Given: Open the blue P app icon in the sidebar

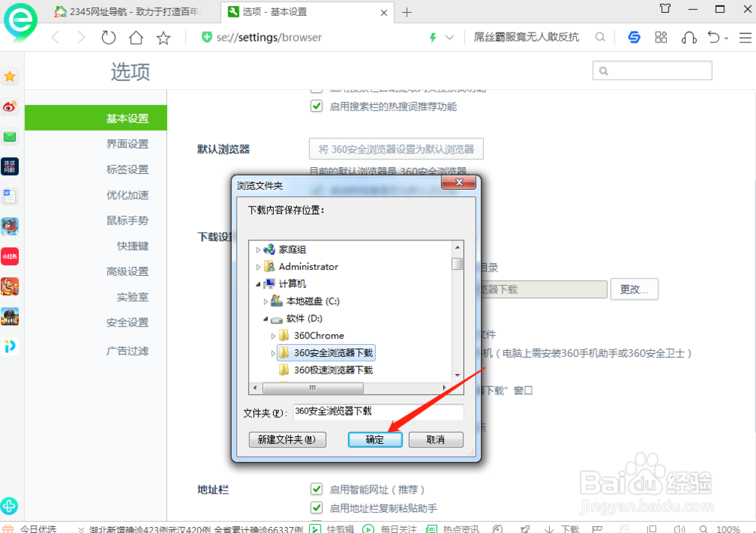Looking at the screenshot, I should pos(10,346).
